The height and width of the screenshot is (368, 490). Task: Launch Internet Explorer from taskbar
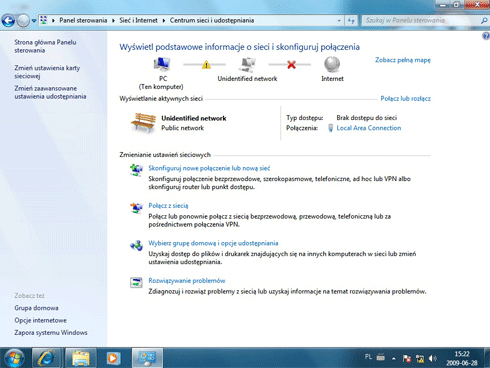point(46,358)
